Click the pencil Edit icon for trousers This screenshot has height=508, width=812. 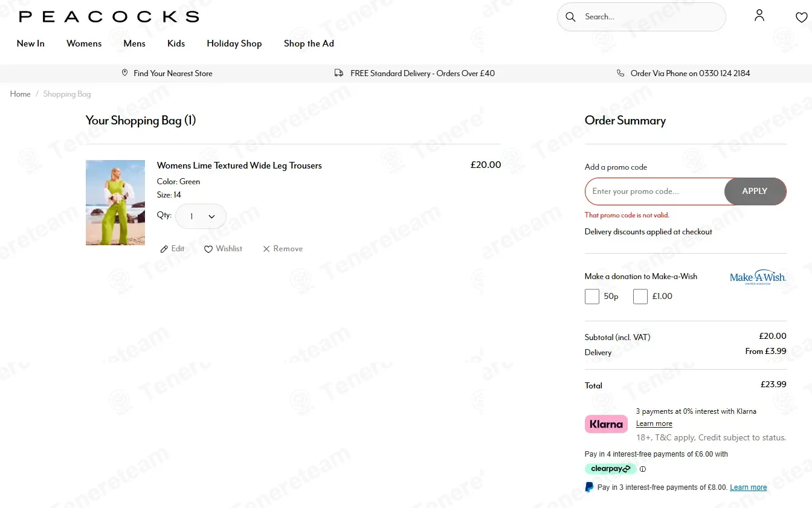tap(164, 249)
